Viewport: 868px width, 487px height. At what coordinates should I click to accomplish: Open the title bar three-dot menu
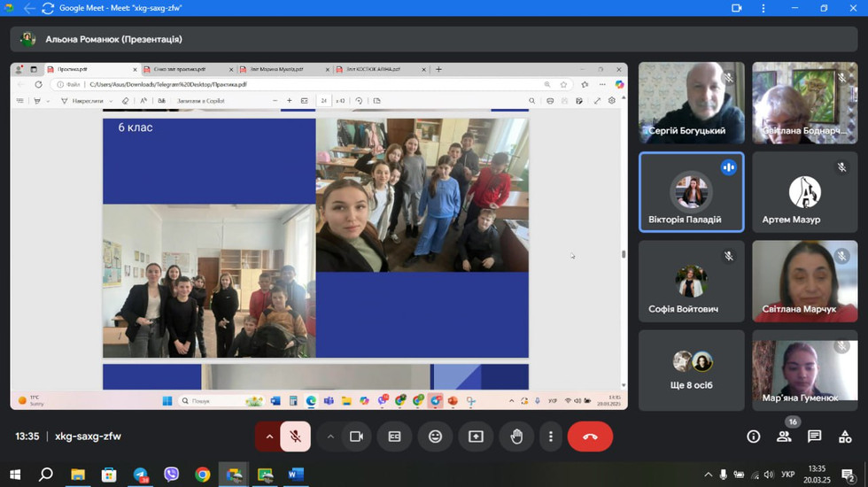pos(763,8)
